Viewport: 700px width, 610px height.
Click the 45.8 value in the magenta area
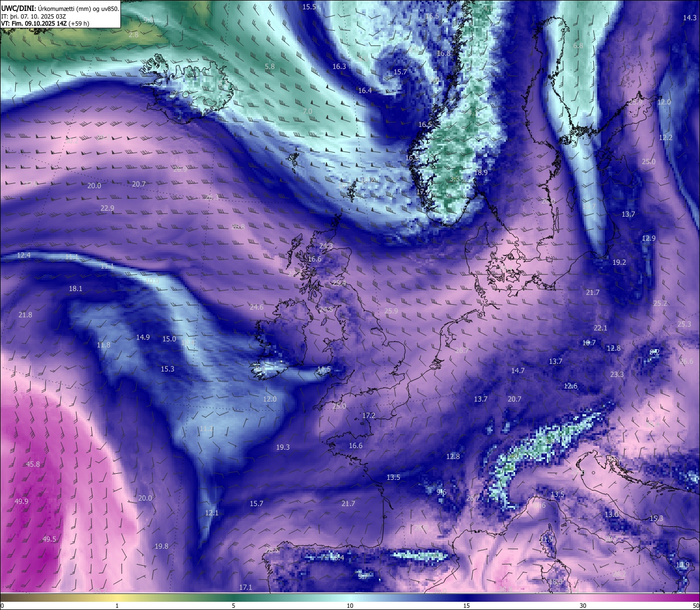pyautogui.click(x=33, y=464)
